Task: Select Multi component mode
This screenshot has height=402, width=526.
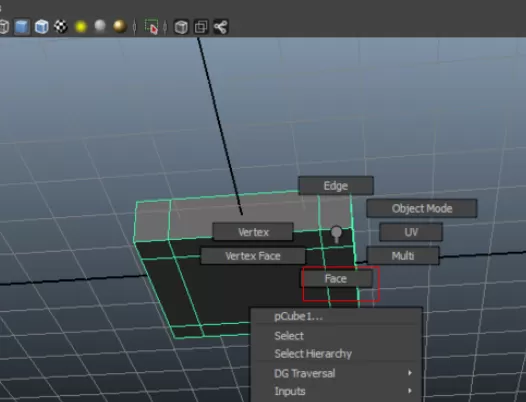Action: (403, 256)
